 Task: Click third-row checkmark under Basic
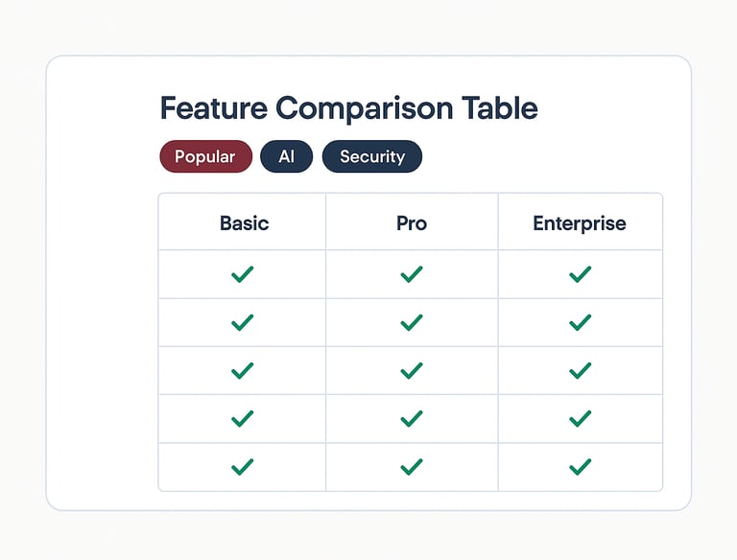(243, 371)
